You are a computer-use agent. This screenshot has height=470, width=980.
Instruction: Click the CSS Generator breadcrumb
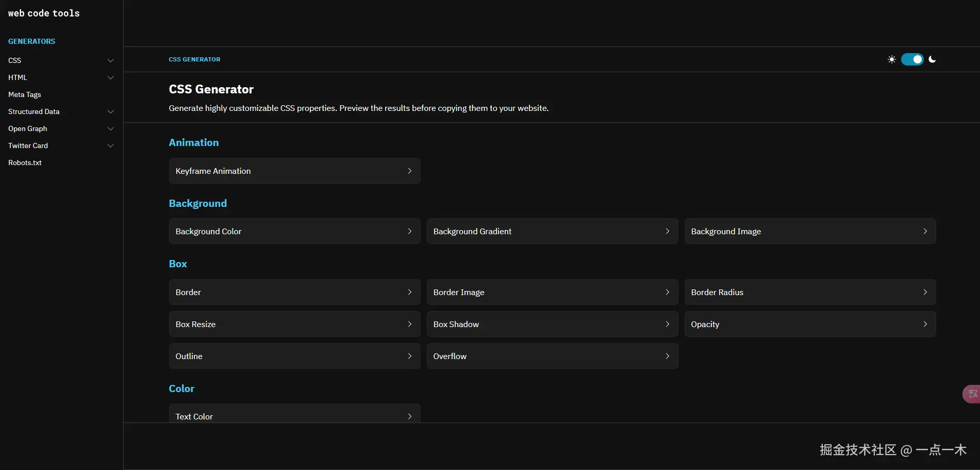(x=194, y=59)
